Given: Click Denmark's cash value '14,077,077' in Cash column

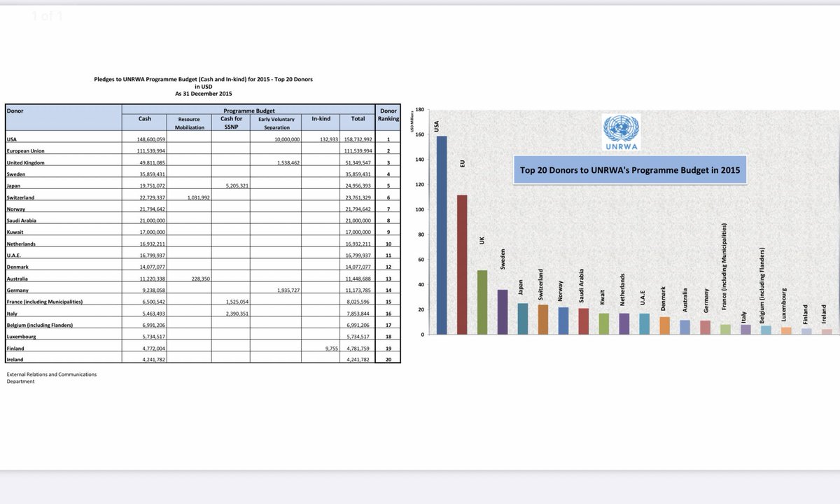Looking at the screenshot, I should [x=153, y=267].
